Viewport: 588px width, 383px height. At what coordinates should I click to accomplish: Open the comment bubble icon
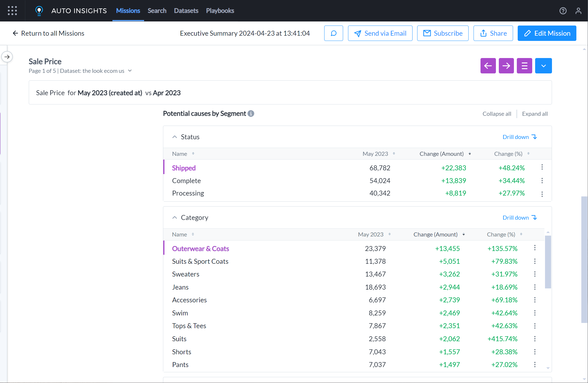coord(334,33)
